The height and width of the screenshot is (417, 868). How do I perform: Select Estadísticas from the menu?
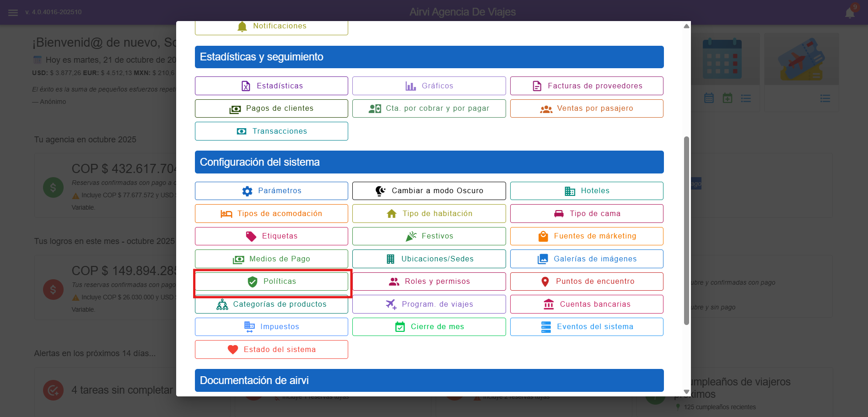click(271, 86)
